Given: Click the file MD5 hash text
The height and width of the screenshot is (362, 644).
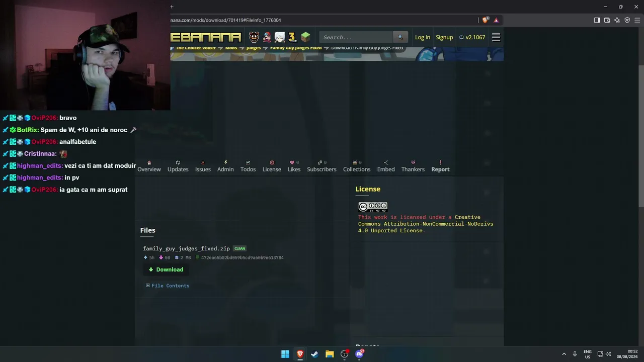Looking at the screenshot, I should click(x=243, y=258).
